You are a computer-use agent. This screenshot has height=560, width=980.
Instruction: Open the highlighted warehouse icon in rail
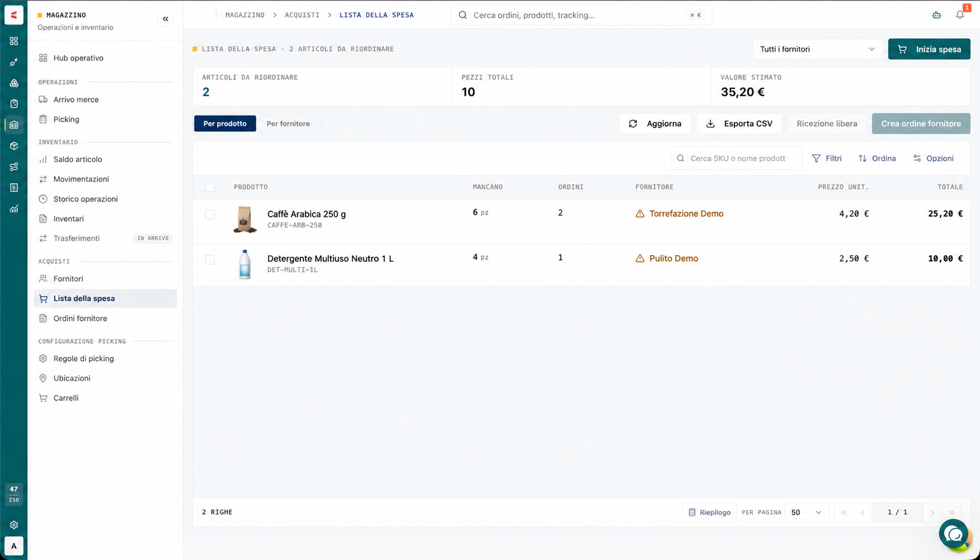click(14, 125)
